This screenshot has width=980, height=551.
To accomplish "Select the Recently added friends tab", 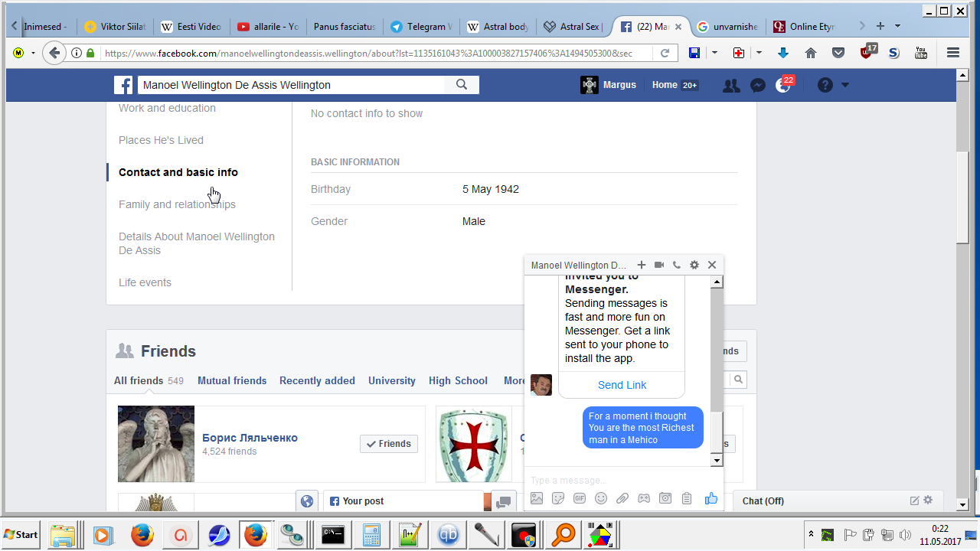I will [317, 380].
